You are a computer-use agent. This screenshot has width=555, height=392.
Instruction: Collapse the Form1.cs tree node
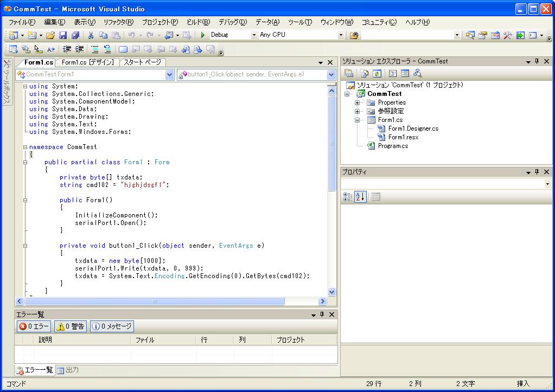pyautogui.click(x=357, y=120)
